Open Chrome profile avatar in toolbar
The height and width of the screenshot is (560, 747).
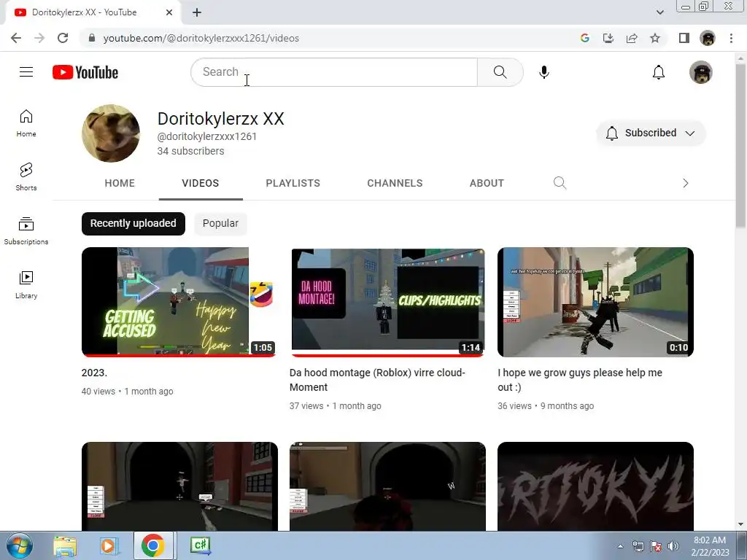click(708, 38)
